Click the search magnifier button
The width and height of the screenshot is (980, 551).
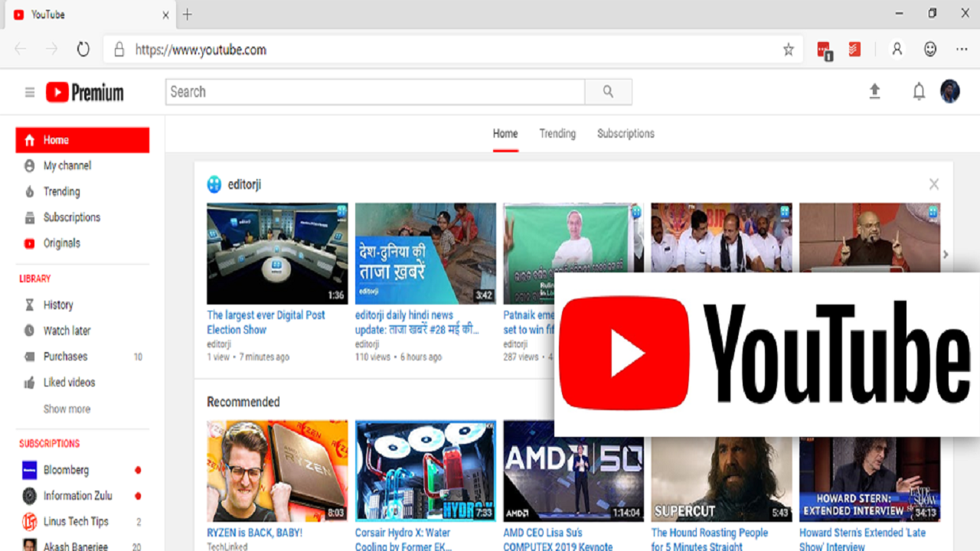point(608,92)
